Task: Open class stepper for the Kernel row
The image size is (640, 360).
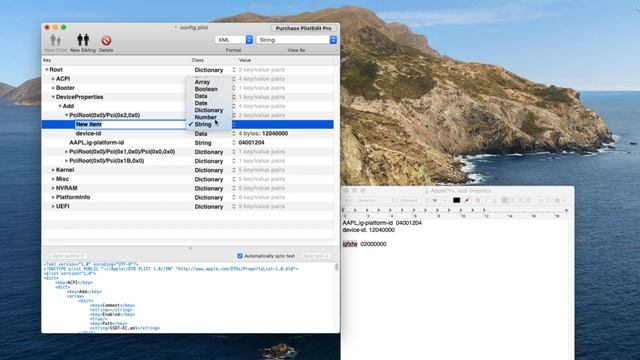Action: tap(234, 170)
